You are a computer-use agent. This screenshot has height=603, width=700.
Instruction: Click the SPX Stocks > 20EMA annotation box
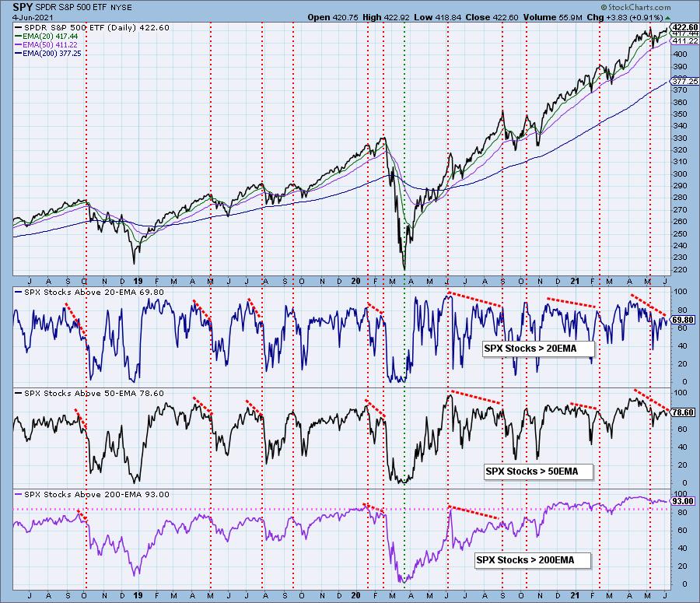pos(539,349)
